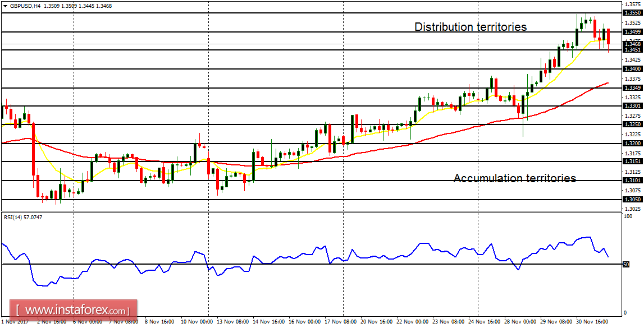This screenshot has width=644, height=328.
Task: Click the 1.3375 price axis value
Action: 632,78
